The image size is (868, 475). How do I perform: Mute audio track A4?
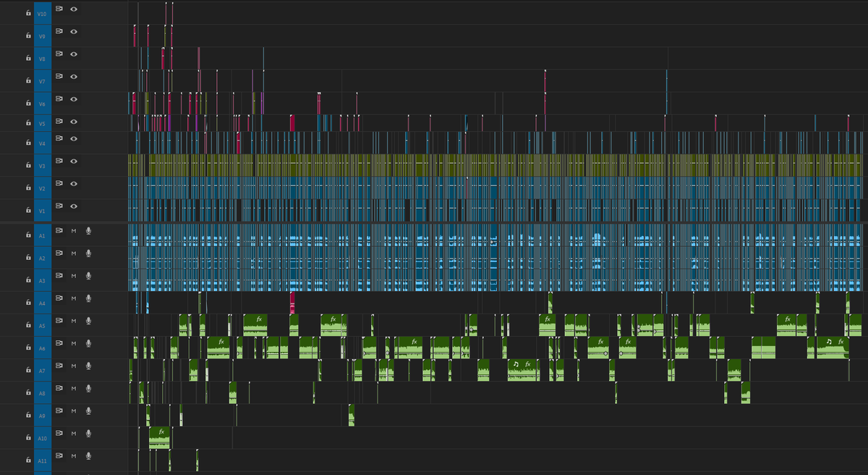coord(74,298)
